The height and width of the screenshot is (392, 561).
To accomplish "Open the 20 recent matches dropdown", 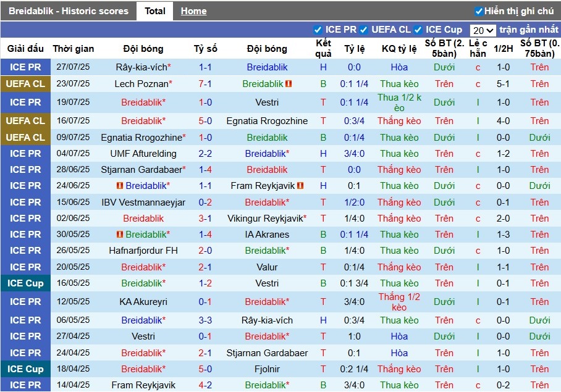I will (483, 30).
